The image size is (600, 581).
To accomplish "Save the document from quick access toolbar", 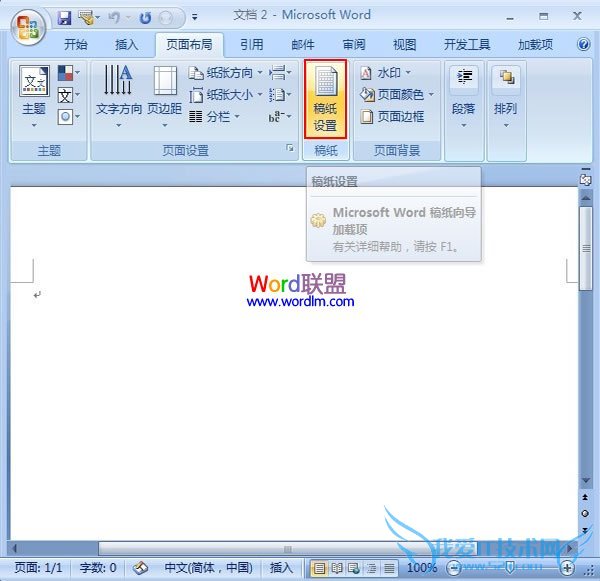I will point(64,18).
